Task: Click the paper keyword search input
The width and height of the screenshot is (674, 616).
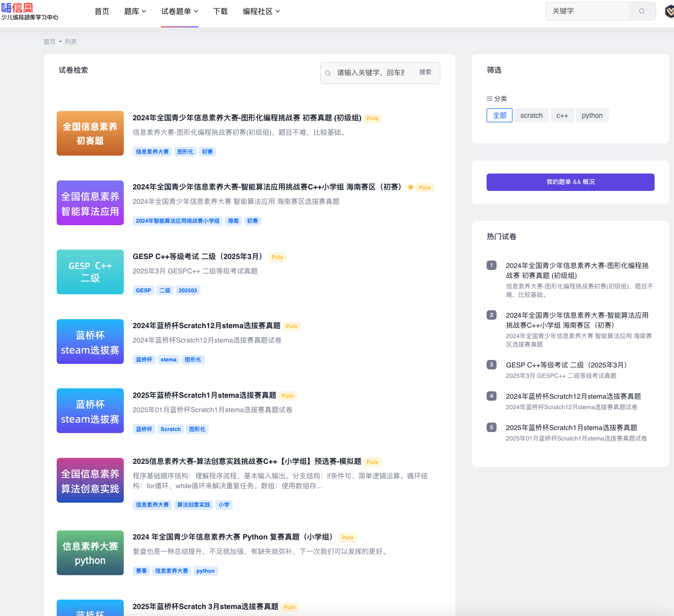Action: pos(372,73)
